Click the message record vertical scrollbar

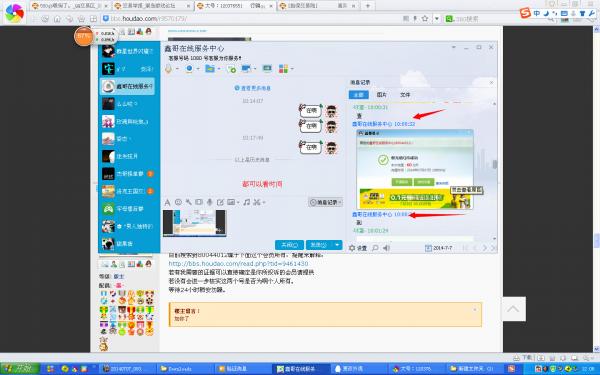495,165
